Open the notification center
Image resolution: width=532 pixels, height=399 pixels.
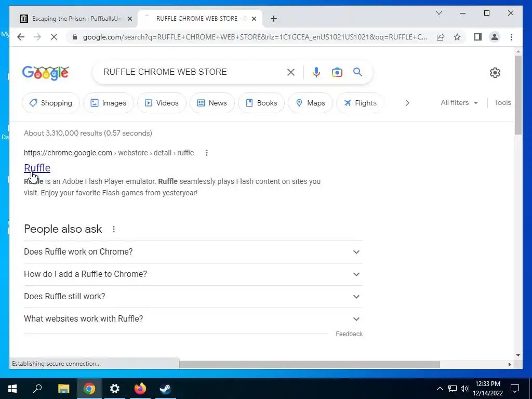[x=515, y=389]
